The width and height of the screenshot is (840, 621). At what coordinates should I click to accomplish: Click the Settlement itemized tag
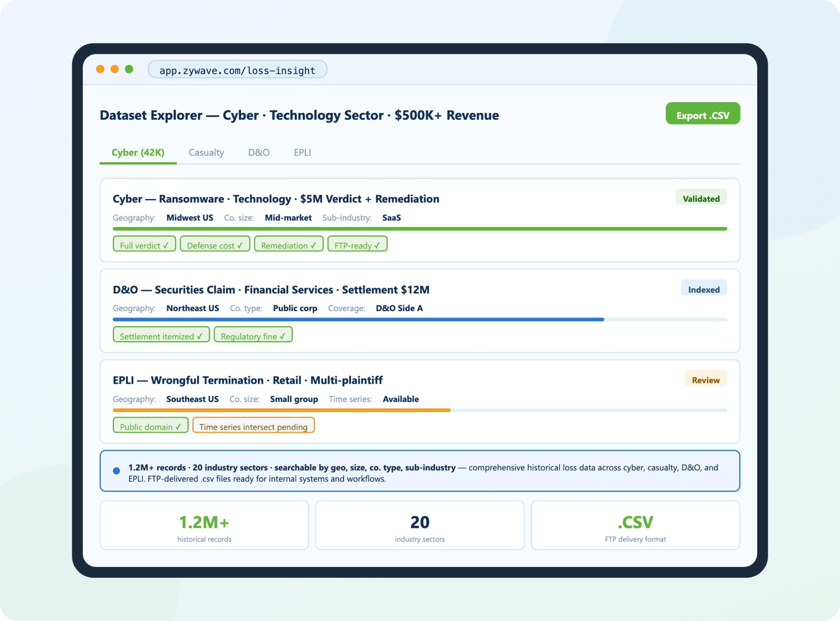(161, 335)
